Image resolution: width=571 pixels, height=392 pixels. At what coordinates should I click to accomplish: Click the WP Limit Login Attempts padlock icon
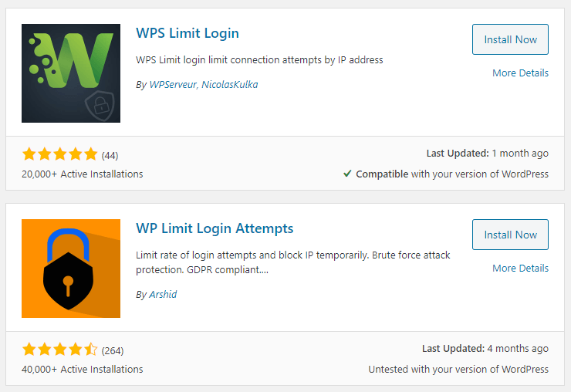[x=71, y=269]
